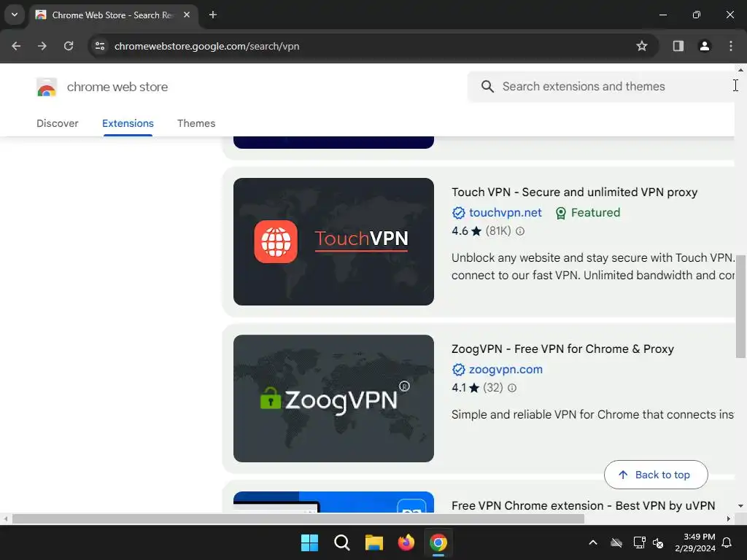
Task: Open Firefox from the taskbar
Action: click(x=406, y=542)
